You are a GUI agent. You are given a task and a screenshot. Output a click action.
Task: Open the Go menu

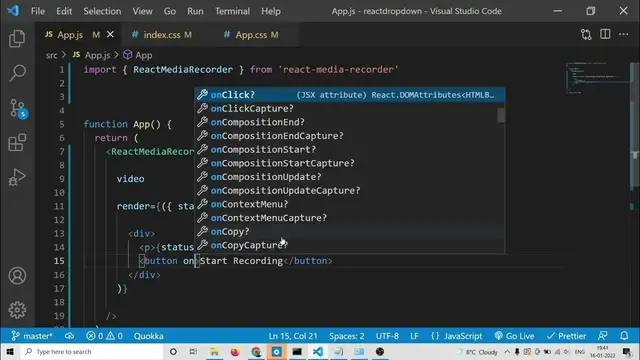(x=170, y=11)
